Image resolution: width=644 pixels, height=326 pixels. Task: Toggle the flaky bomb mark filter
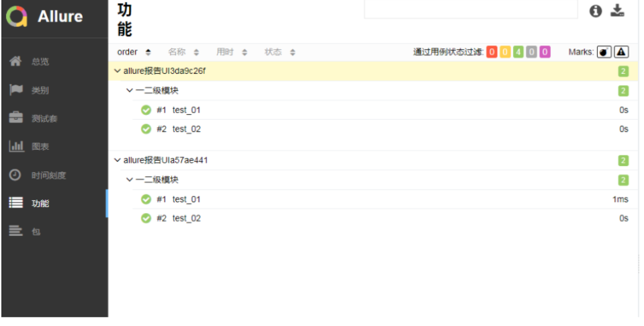click(604, 52)
